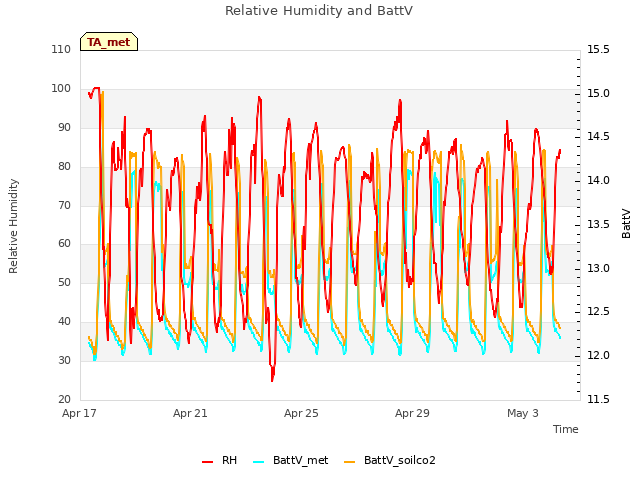Click the 13.5 right axis value
The width and height of the screenshot is (640, 480).
point(598,224)
